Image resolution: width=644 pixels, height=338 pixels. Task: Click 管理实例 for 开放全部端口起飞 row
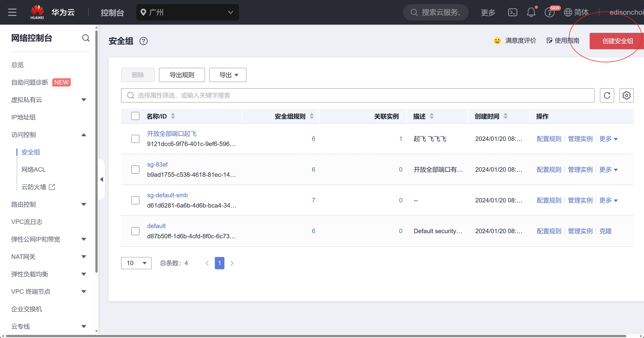(580, 139)
